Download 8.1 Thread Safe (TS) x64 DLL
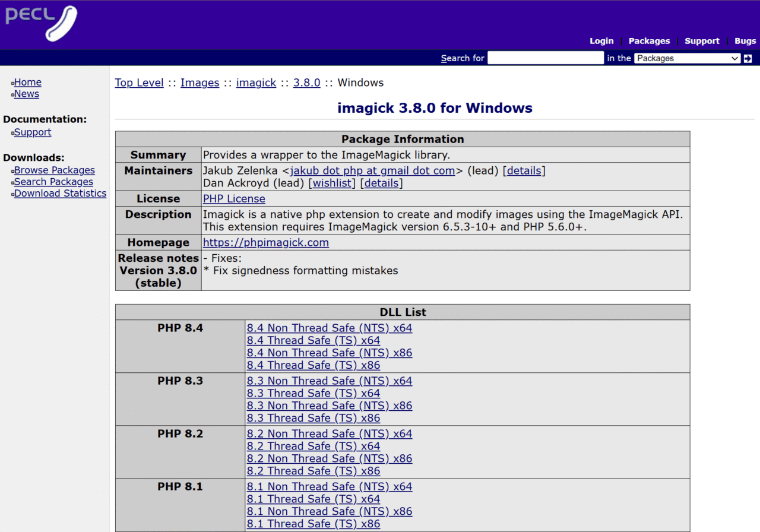Image resolution: width=760 pixels, height=532 pixels. point(313,499)
